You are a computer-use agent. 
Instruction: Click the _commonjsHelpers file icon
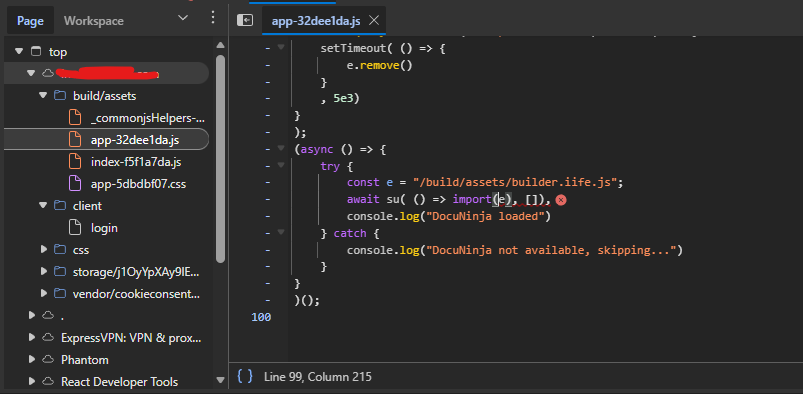75,117
